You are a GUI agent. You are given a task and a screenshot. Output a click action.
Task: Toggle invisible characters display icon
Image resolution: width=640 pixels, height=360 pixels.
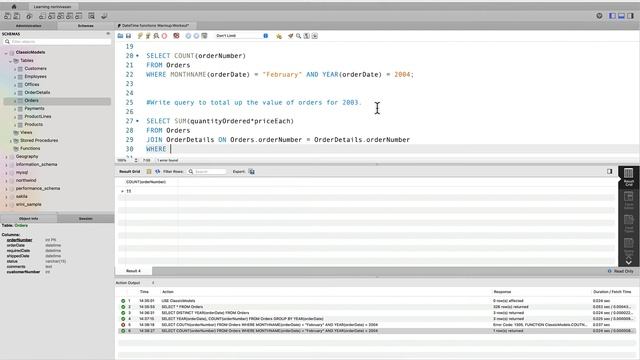307,36
